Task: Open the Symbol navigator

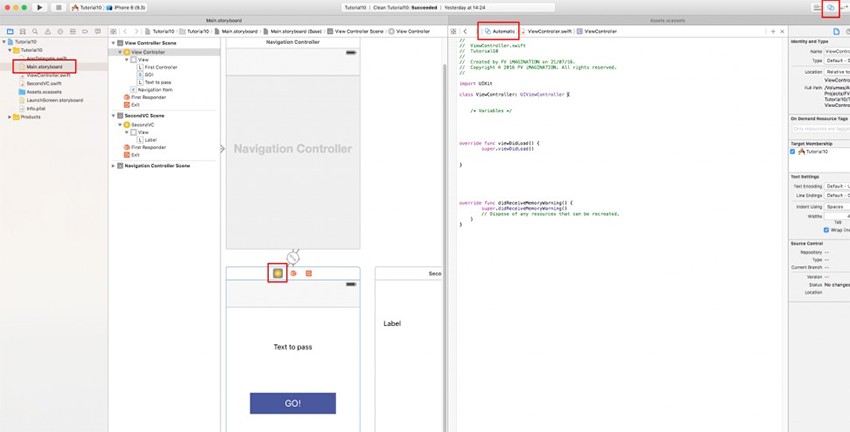Action: pos(22,31)
